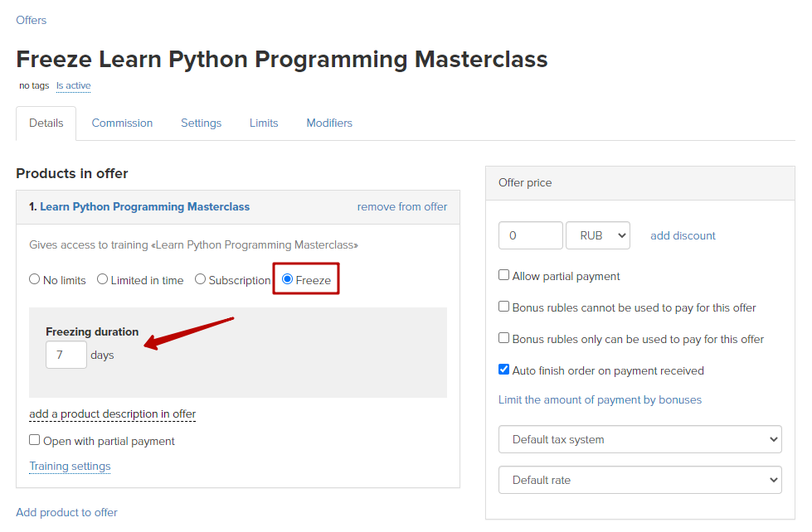Open the RUB currency dropdown

click(598, 235)
